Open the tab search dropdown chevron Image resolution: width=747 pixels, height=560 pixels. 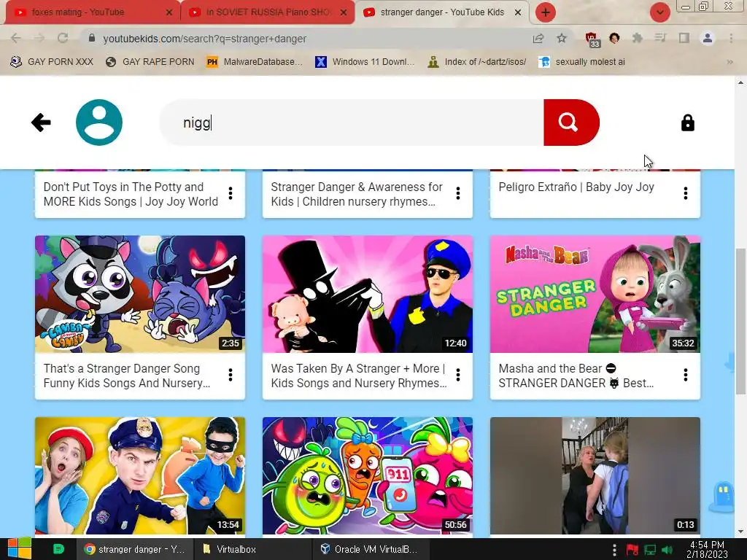pyautogui.click(x=659, y=12)
